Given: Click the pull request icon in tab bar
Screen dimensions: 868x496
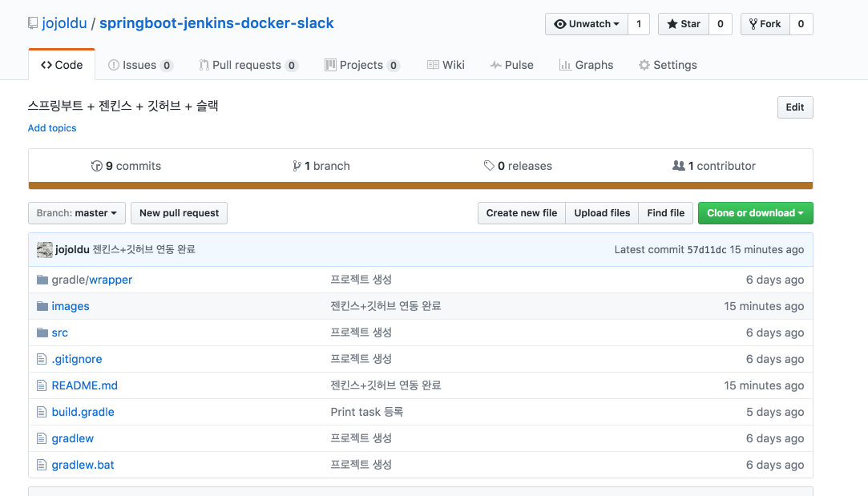Looking at the screenshot, I should tap(204, 65).
